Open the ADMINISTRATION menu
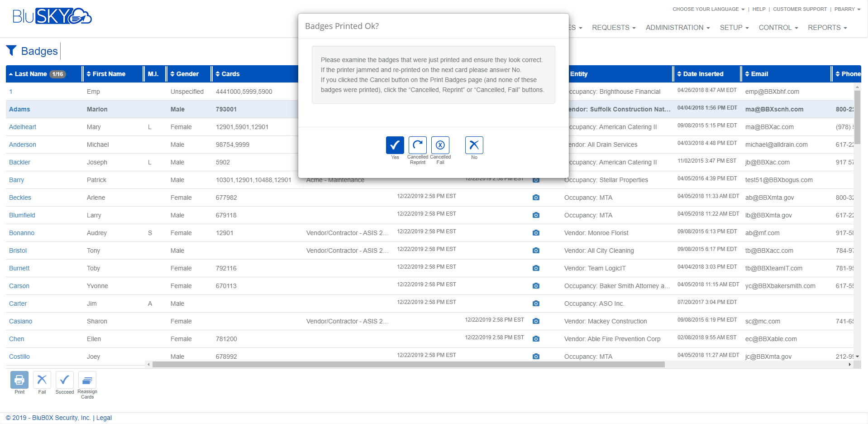Viewport: 868px width, 424px height. 677,27
